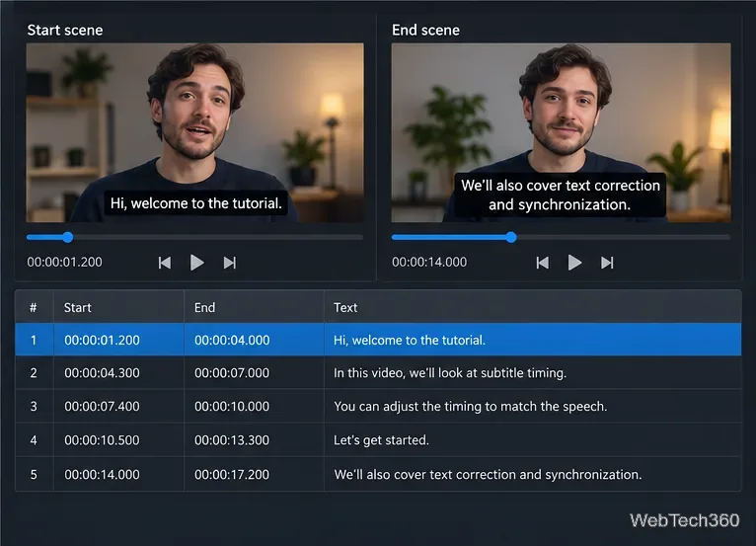Click end time 00:00:17.200 cell
This screenshot has width=756, height=546.
coord(232,474)
